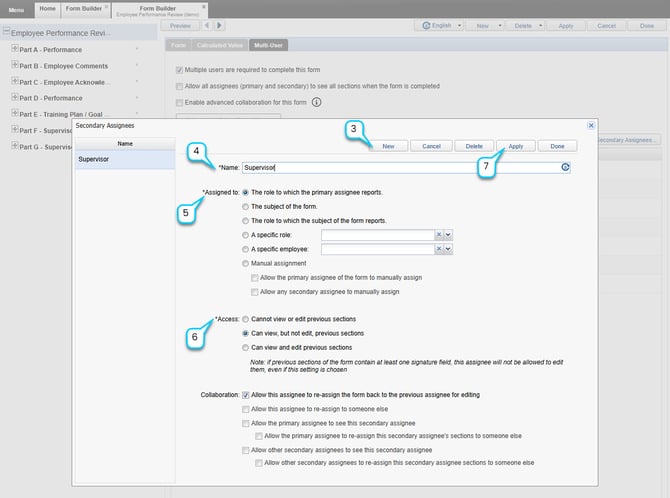
Task: Expand Part E - Training Plan node
Action: 15,113
